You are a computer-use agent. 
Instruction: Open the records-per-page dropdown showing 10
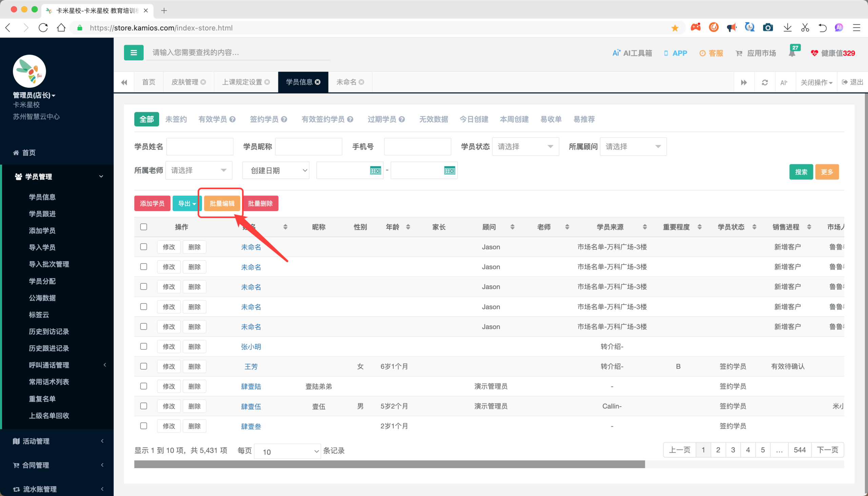[x=288, y=451]
